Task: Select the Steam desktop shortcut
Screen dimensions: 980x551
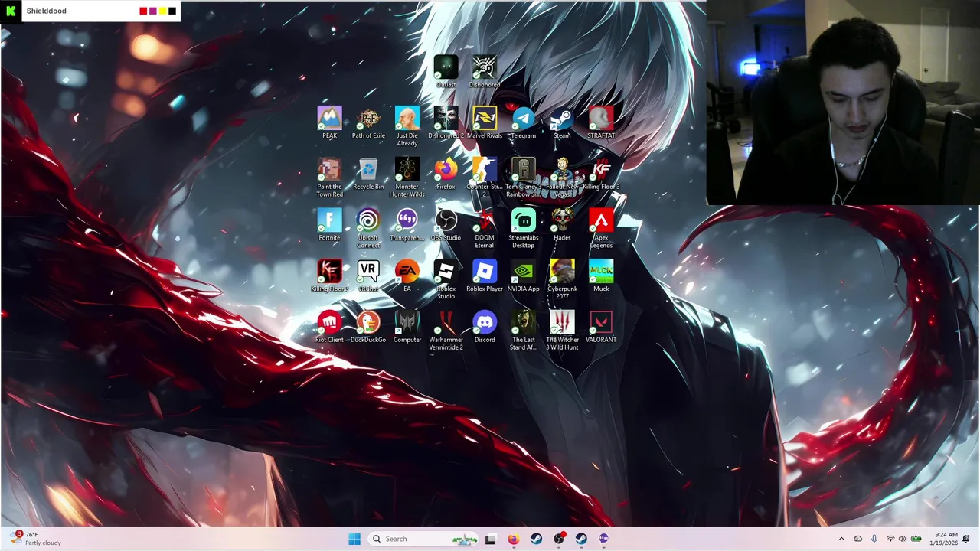Action: click(562, 122)
